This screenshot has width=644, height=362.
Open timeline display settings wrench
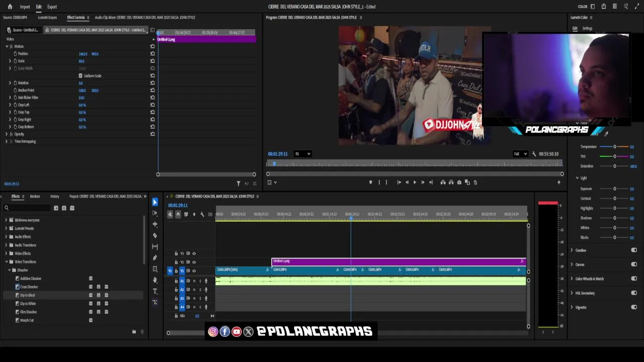point(202,214)
